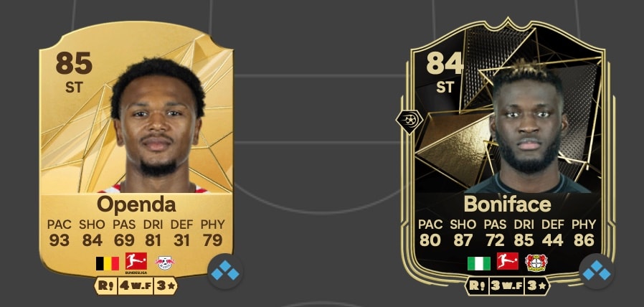Select Openda's player portrait
Screen dimensions: 644x307
point(158,126)
